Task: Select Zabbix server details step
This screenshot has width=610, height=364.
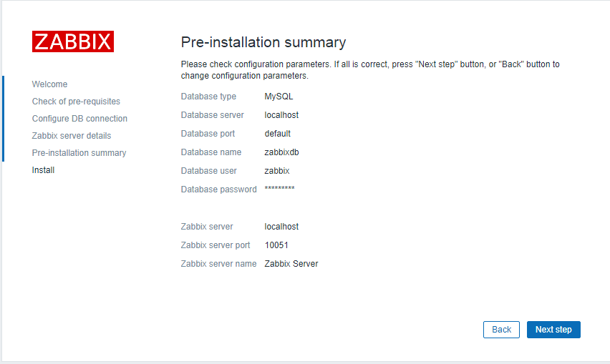Action: pos(72,136)
